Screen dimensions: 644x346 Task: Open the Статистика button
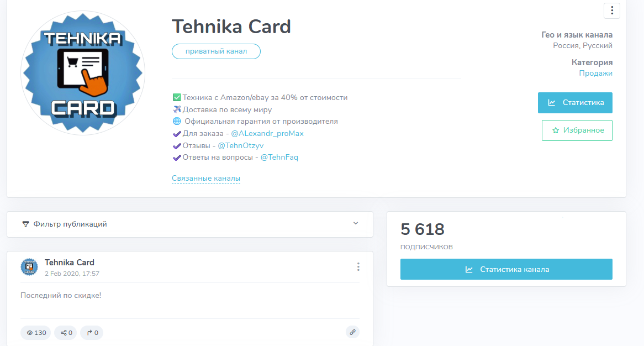(575, 103)
